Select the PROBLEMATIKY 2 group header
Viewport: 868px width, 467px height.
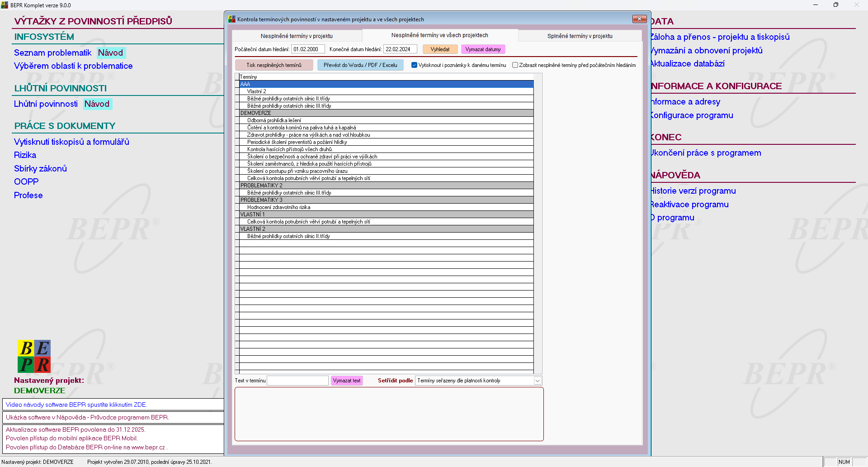pos(387,186)
